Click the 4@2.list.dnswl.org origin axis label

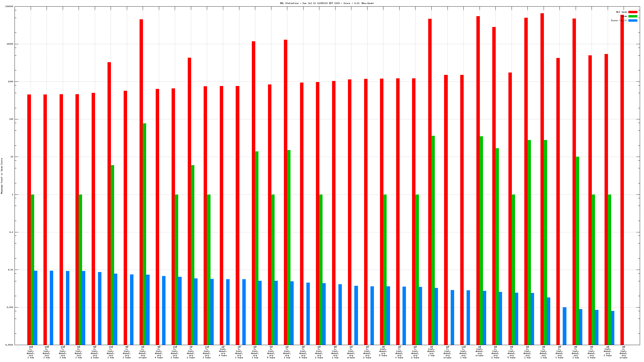[x=143, y=352]
